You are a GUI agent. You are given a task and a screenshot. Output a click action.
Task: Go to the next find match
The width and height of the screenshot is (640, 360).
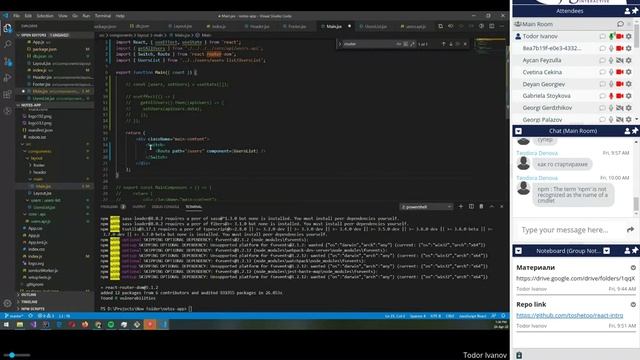(451, 44)
